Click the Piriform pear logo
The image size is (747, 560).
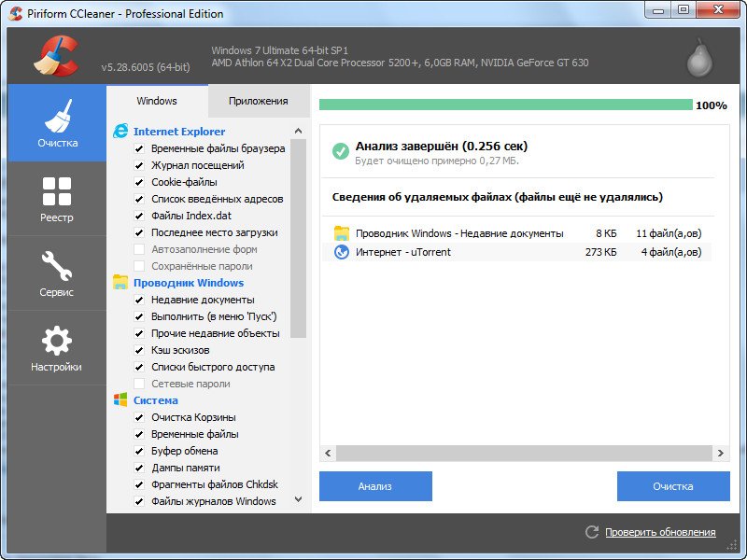(x=699, y=57)
